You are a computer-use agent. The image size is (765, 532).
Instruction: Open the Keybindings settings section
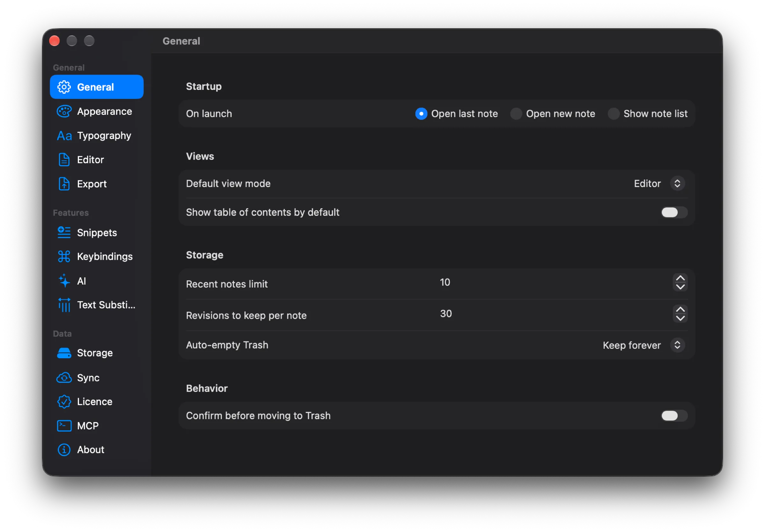(97, 257)
